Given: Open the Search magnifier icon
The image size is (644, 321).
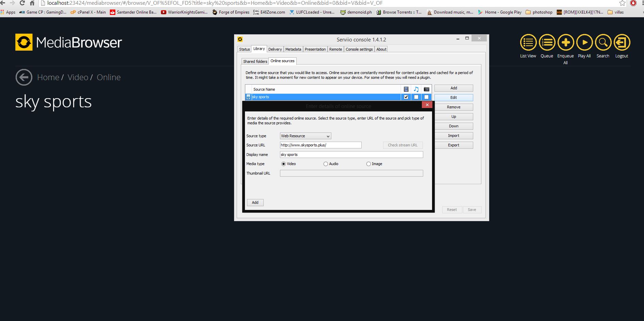Looking at the screenshot, I should tap(603, 42).
